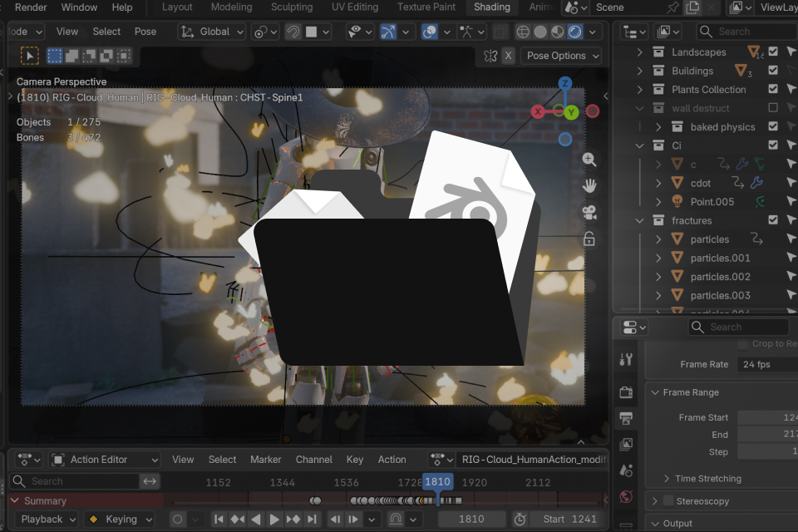Collapse the fractures collection
The image size is (798, 532).
(x=640, y=220)
